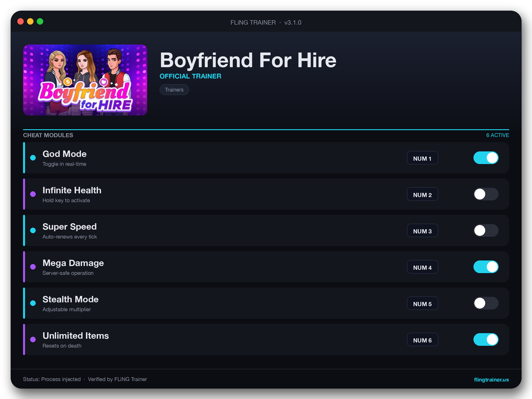Click the cyan status dot beside Stealth Mode
Screen dimensions: 532x399
[33, 303]
